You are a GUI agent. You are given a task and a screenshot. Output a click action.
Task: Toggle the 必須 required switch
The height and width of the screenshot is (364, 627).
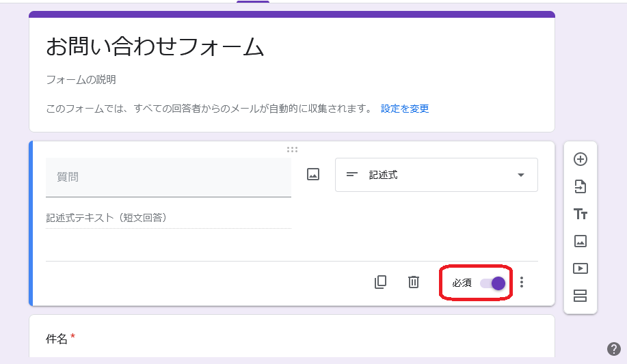(492, 283)
